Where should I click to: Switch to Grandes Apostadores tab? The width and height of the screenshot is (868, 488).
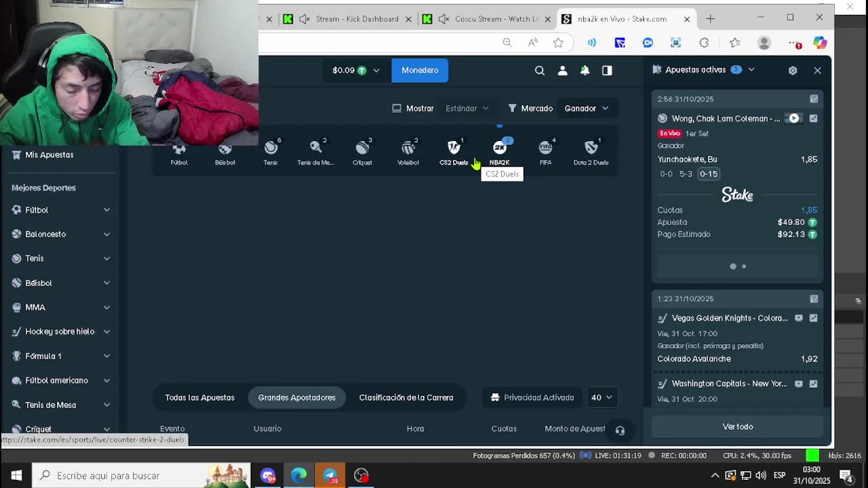(296, 398)
